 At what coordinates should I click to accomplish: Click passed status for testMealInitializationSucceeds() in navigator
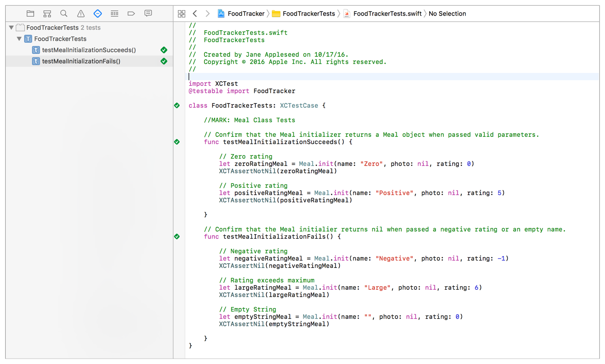(164, 50)
